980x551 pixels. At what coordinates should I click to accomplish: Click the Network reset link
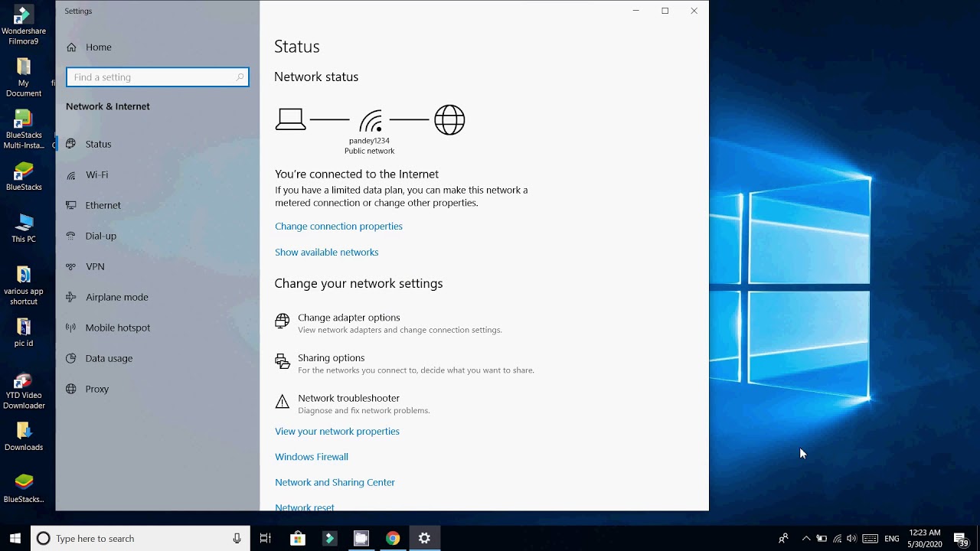point(304,506)
